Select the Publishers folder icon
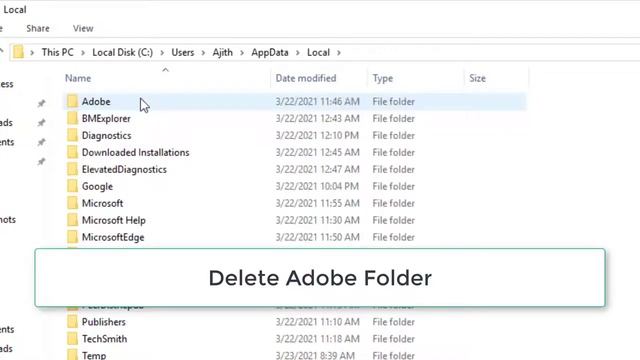The image size is (640, 360). pos(72,322)
